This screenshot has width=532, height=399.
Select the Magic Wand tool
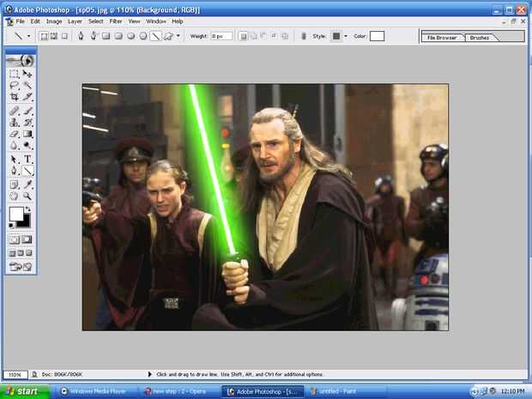coord(27,85)
